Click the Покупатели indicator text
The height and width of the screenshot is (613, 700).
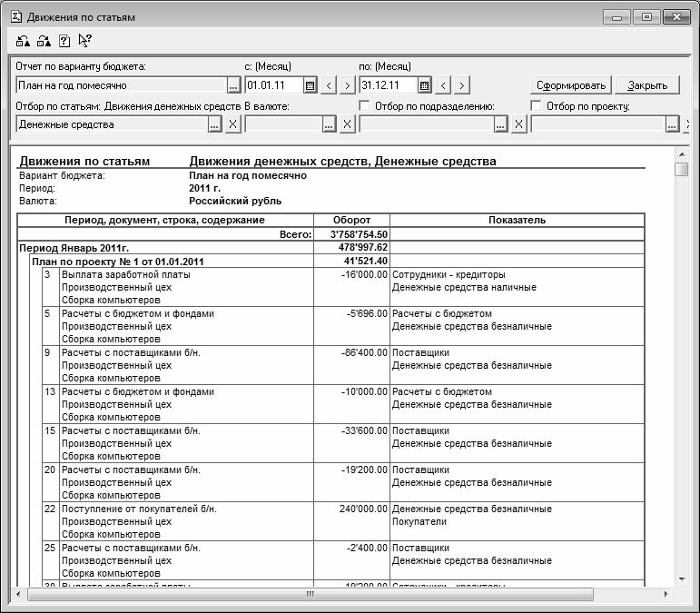[x=419, y=521]
